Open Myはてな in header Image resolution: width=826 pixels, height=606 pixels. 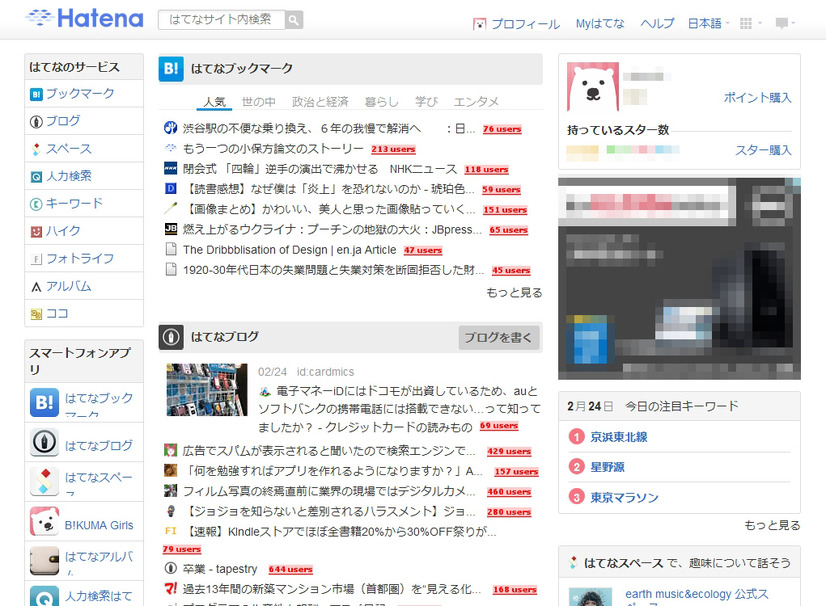click(x=599, y=24)
